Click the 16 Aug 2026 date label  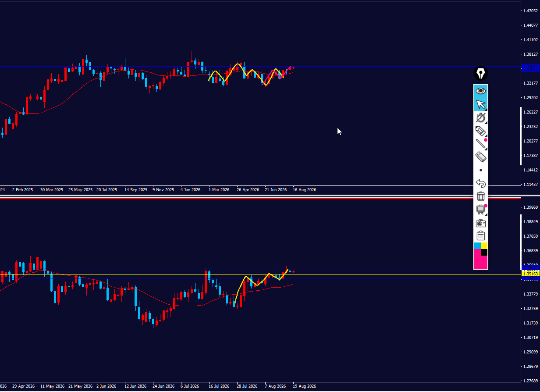click(x=305, y=190)
